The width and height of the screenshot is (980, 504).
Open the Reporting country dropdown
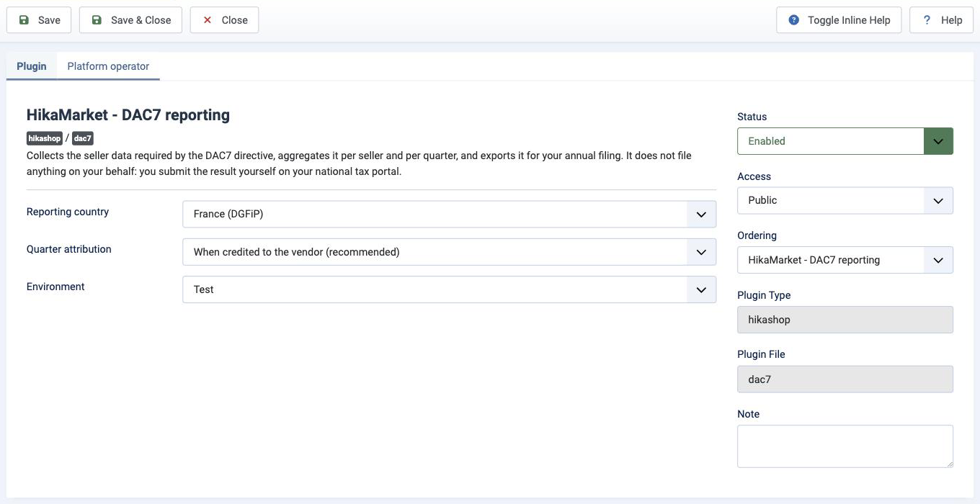pos(449,214)
